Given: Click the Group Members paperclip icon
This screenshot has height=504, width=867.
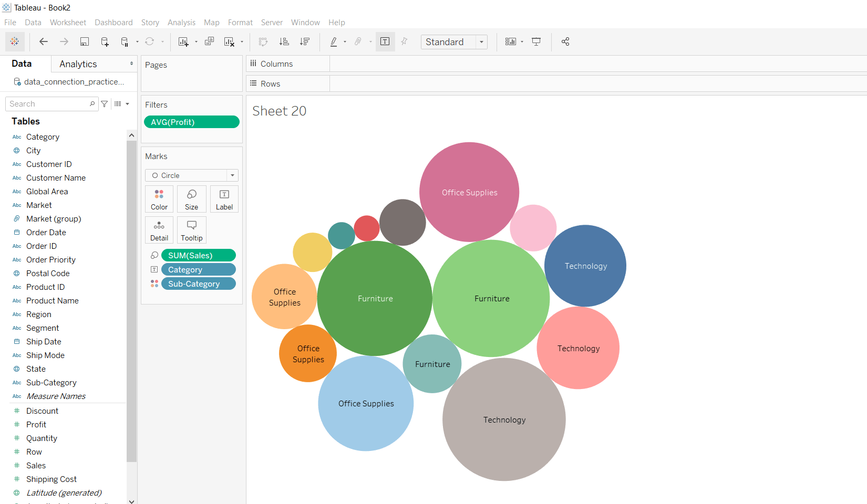Looking at the screenshot, I should coord(358,41).
